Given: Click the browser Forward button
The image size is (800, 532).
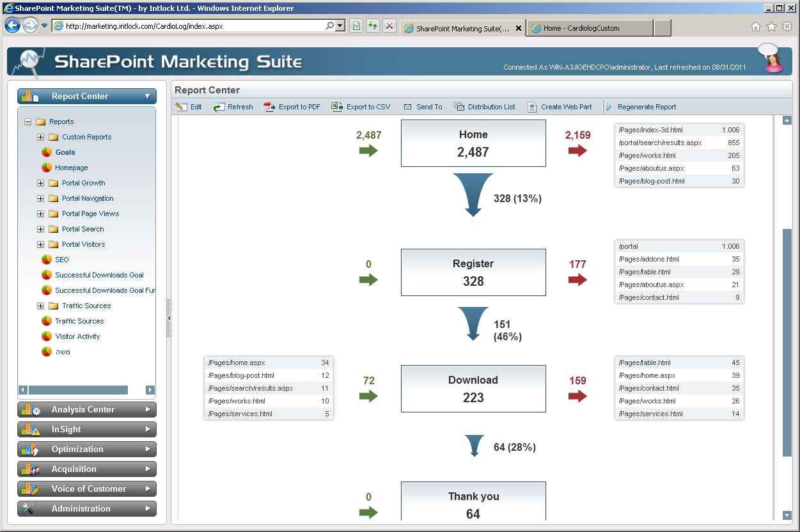Looking at the screenshot, I should 30,26.
